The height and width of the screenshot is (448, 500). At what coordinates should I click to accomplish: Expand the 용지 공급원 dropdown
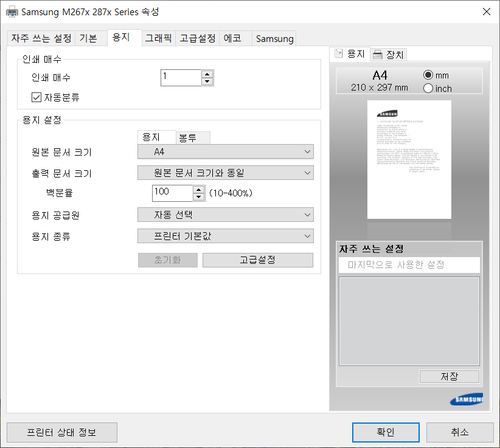[x=226, y=215]
